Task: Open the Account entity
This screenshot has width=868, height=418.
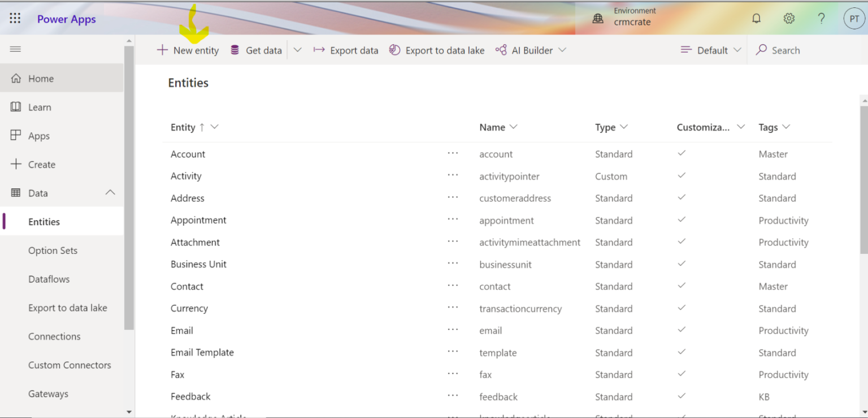Action: [x=188, y=154]
